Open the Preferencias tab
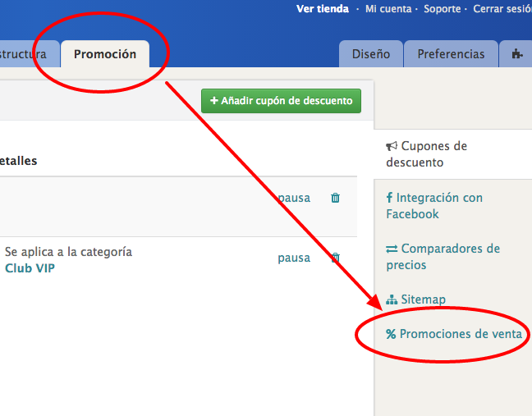This screenshot has width=532, height=416. click(x=451, y=54)
